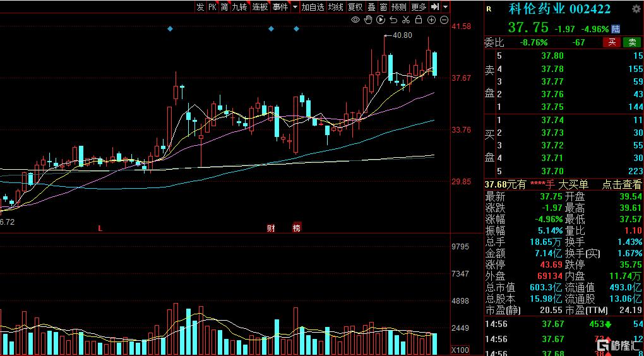Screen dimensions: 644x356
Task: Click current price 37.75 in header
Action: [x=528, y=28]
